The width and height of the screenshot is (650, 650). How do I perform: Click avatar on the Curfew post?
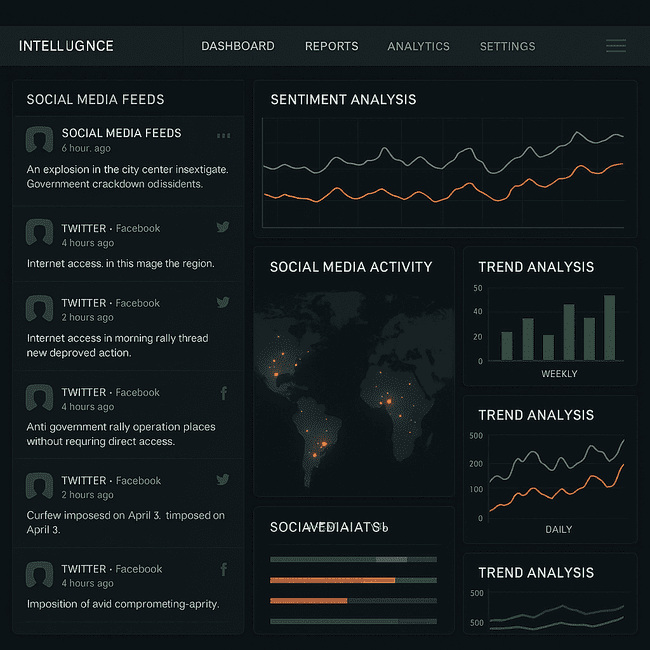(39, 486)
